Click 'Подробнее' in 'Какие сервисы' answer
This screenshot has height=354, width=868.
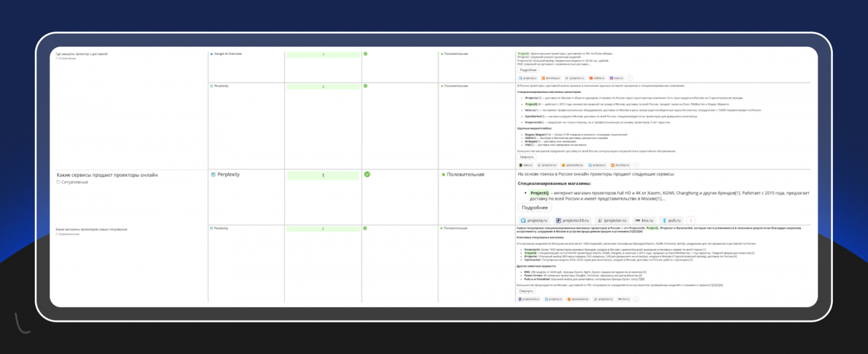click(535, 208)
